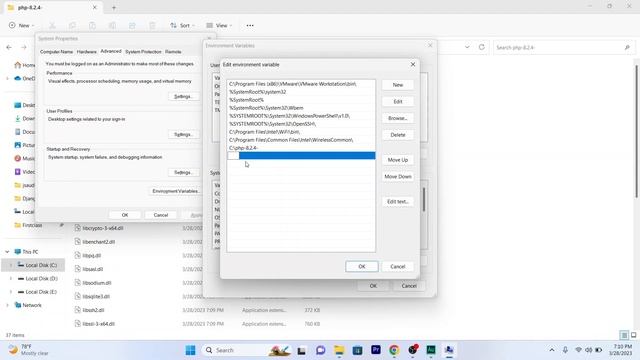Image resolution: width=640 pixels, height=360 pixels.
Task: Open Google Chrome from the taskbar
Action: (x=394, y=350)
